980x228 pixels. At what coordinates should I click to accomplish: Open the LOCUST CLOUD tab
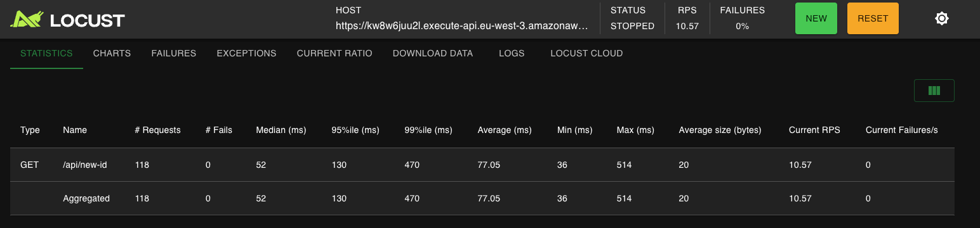pyautogui.click(x=586, y=53)
